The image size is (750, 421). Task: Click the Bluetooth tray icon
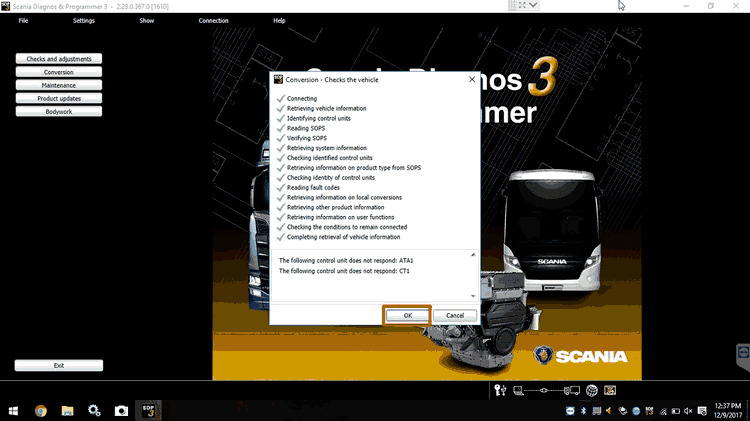(583, 410)
